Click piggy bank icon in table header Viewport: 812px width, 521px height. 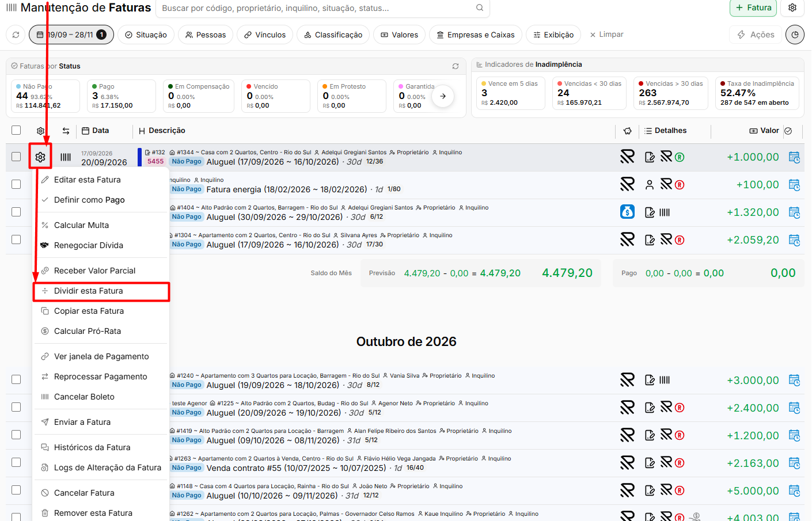pos(628,131)
